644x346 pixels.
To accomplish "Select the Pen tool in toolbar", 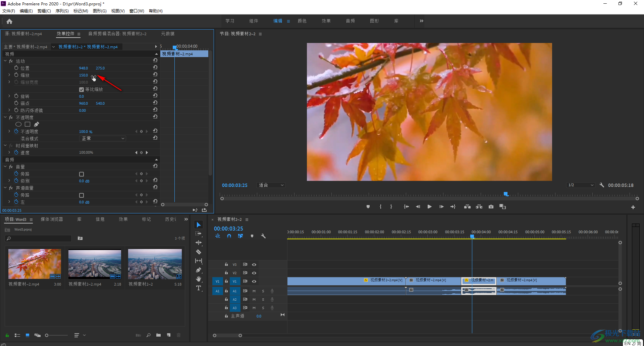I will [199, 270].
